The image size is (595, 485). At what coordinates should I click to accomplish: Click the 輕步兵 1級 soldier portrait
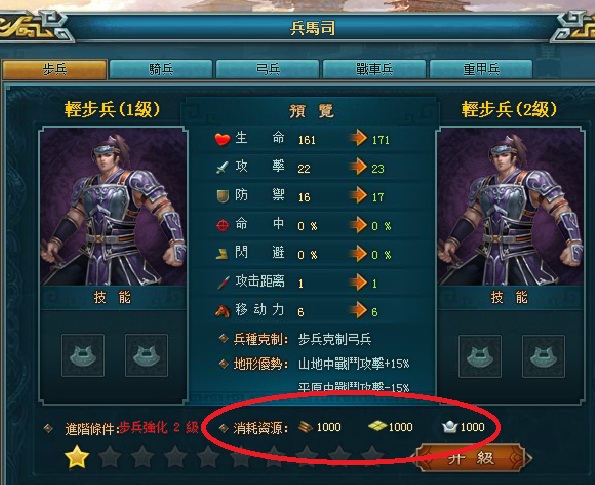pyautogui.click(x=113, y=207)
